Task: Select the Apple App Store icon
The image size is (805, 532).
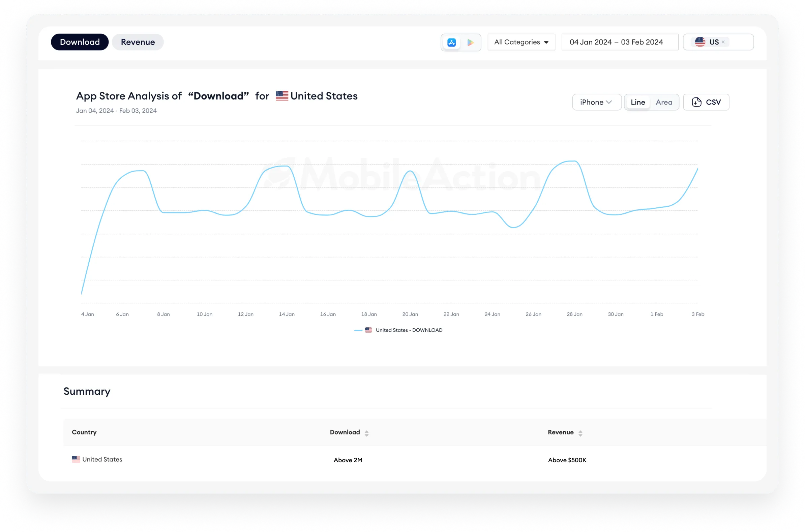Action: (x=451, y=42)
